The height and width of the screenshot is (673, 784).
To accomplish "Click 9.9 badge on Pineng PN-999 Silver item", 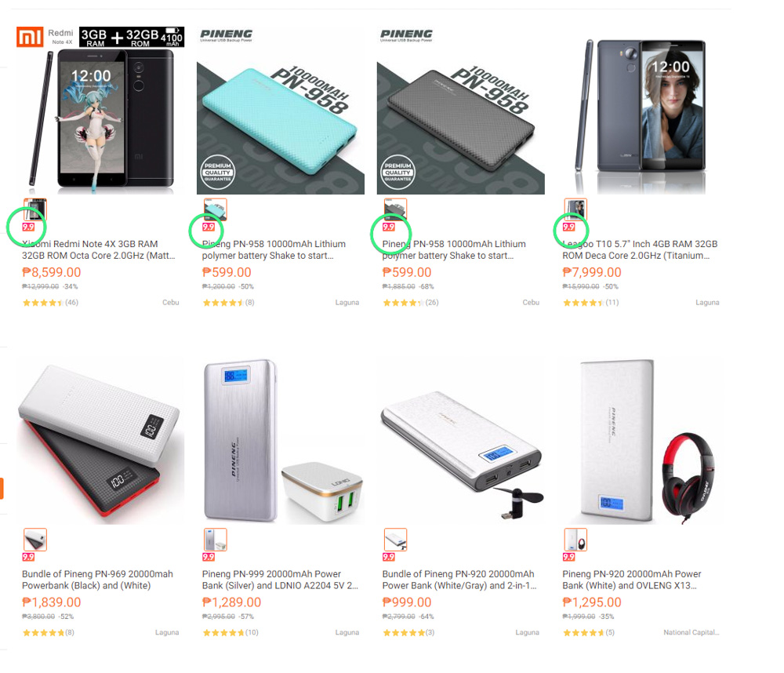I will (x=208, y=557).
